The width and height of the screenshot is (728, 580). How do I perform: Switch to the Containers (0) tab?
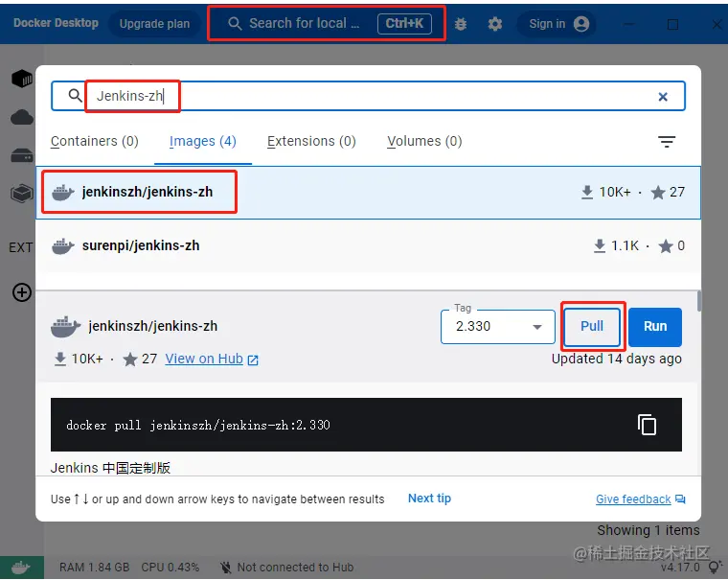click(95, 141)
